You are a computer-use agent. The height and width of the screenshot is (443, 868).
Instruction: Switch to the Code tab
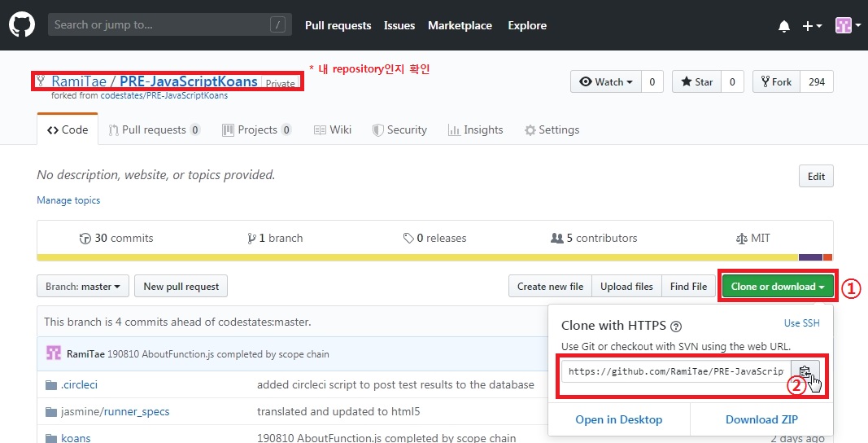[x=68, y=129]
